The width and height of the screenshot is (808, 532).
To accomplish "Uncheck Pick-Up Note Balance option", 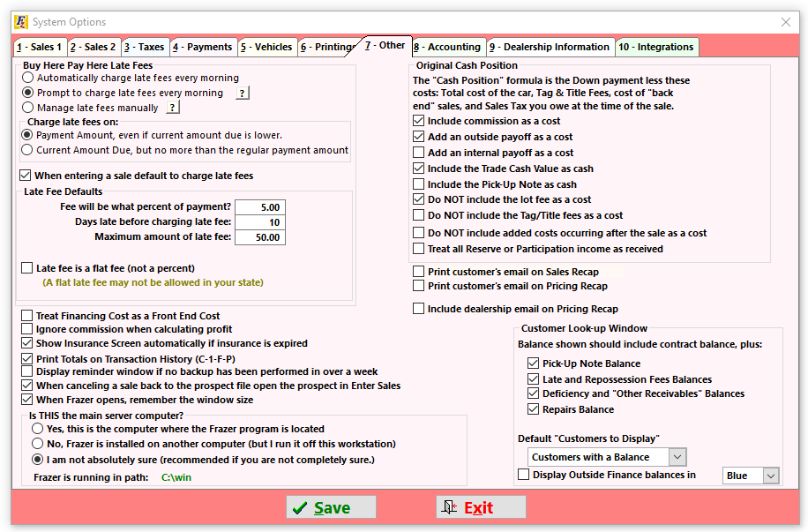I will 533,363.
